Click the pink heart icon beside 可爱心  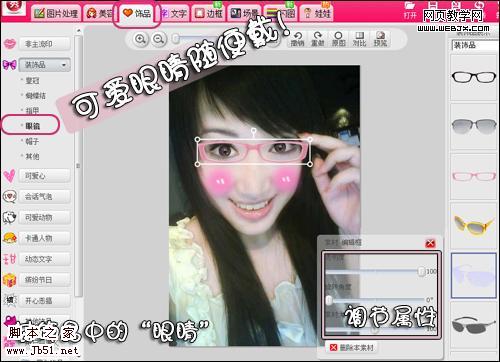click(x=9, y=175)
